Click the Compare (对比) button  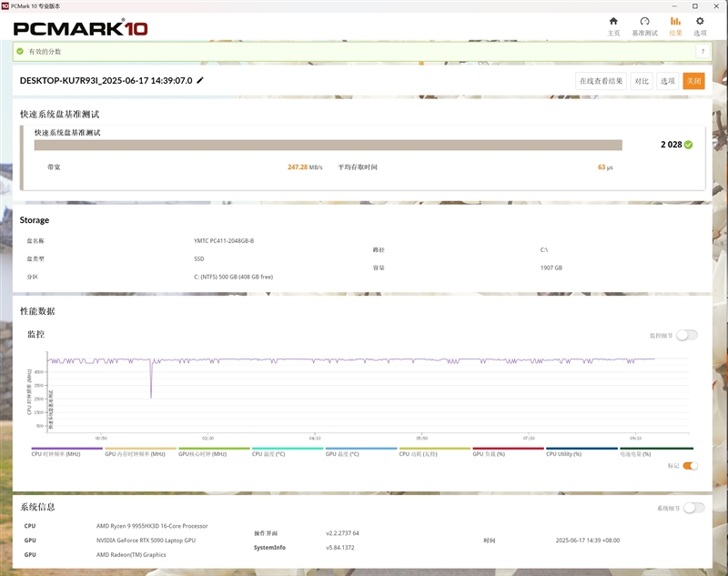(x=642, y=81)
